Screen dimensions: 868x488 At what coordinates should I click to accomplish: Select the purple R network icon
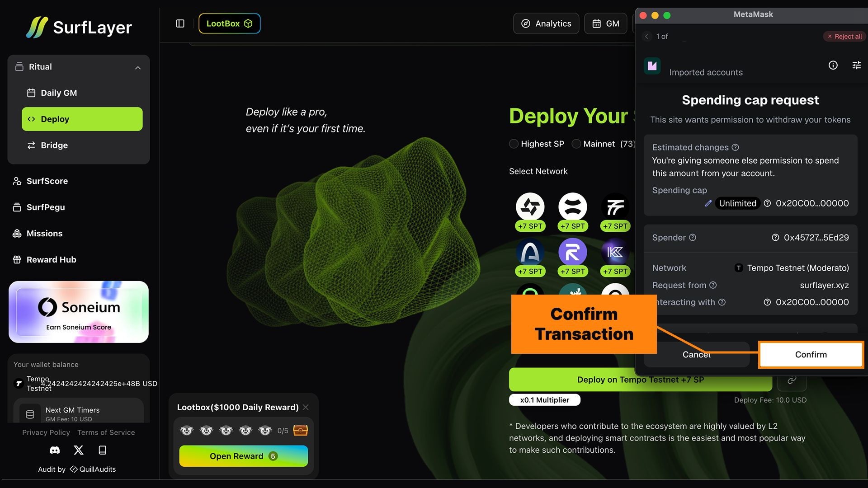click(572, 252)
